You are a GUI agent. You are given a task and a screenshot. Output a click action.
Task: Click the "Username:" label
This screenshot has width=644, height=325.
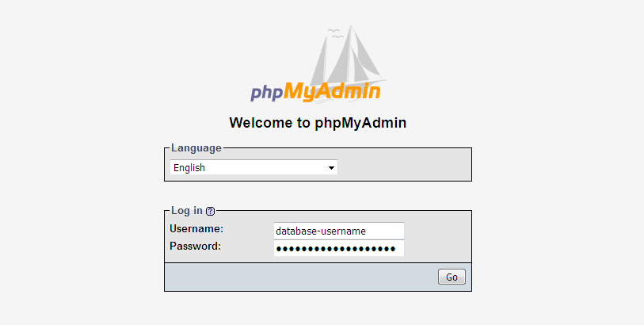click(196, 229)
